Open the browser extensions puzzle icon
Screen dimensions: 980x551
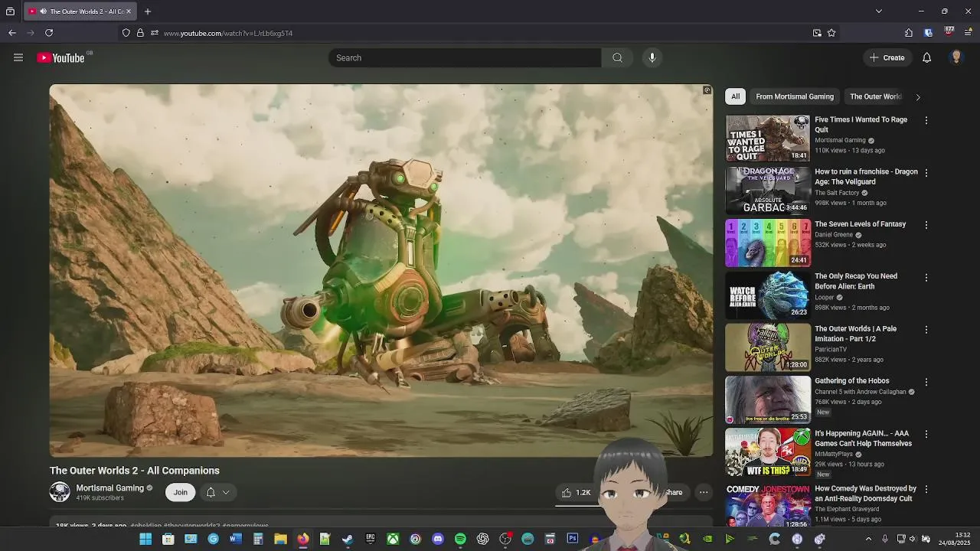tap(909, 33)
